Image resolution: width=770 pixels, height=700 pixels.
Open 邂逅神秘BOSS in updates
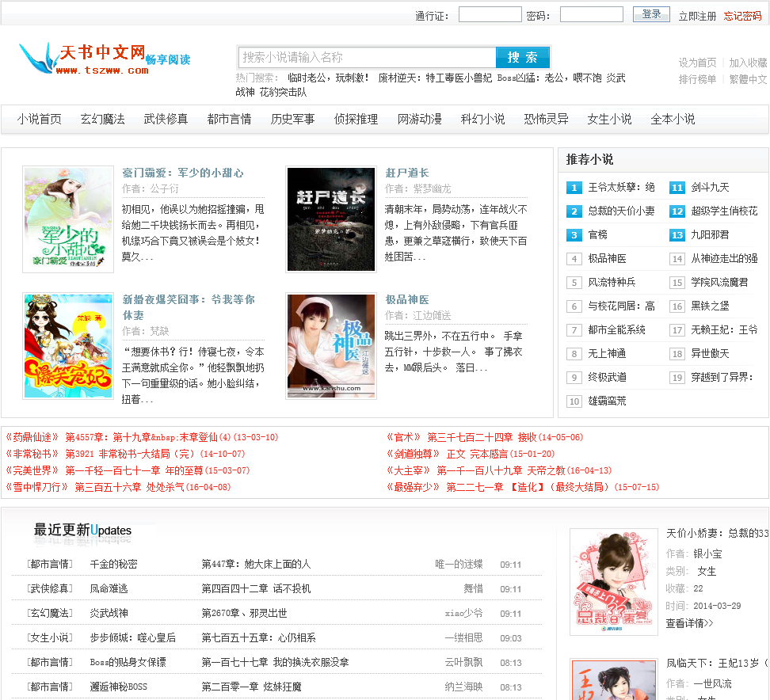pyautogui.click(x=118, y=687)
